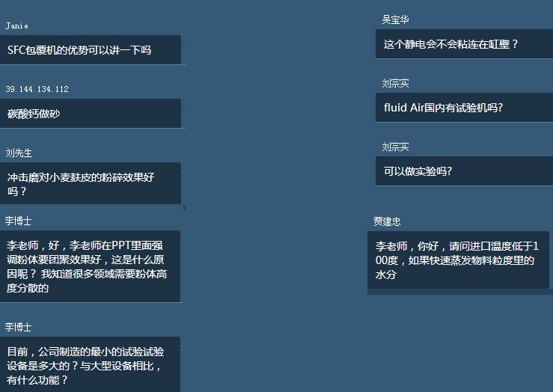Click the 贾建忠 username label
553x392 pixels.
(x=387, y=221)
